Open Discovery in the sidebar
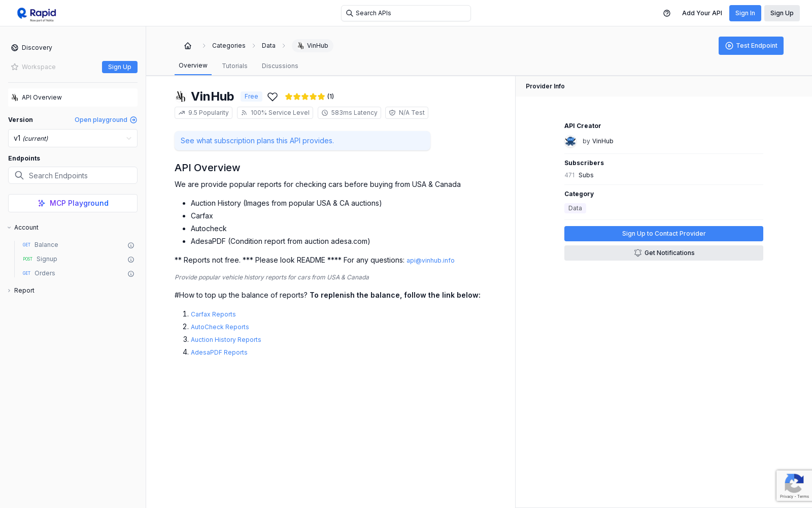 tap(37, 48)
